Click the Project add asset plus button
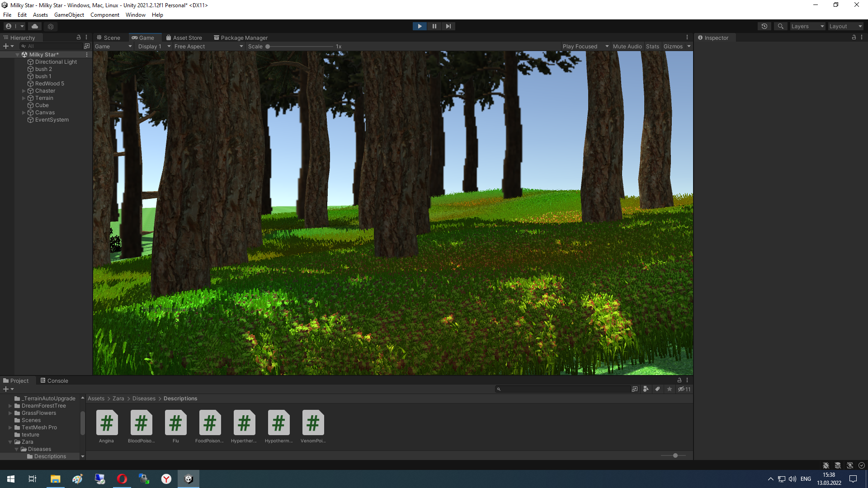The image size is (868, 488). pyautogui.click(x=8, y=389)
